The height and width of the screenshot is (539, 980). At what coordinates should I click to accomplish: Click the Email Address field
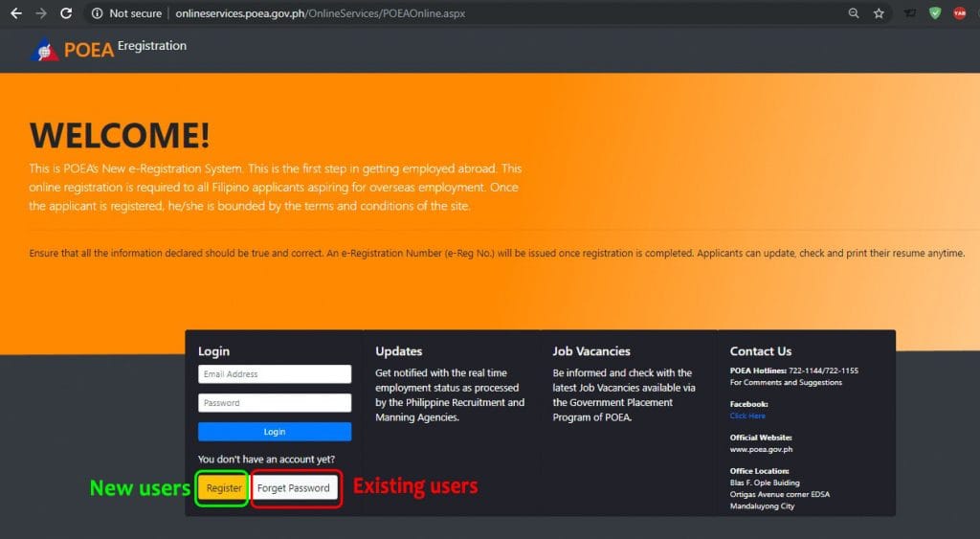(275, 374)
